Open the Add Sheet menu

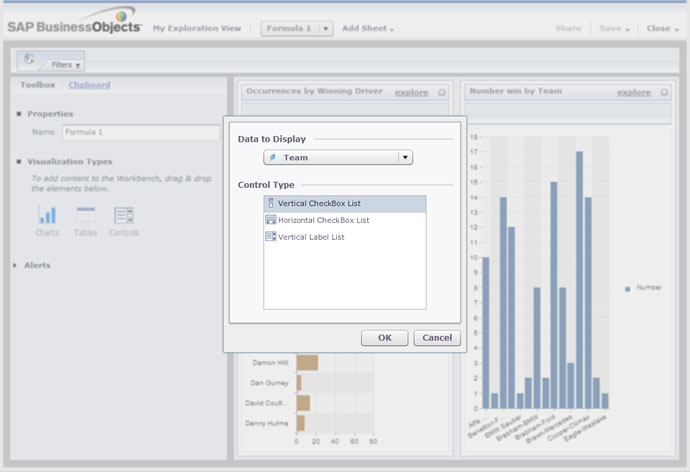point(368,29)
